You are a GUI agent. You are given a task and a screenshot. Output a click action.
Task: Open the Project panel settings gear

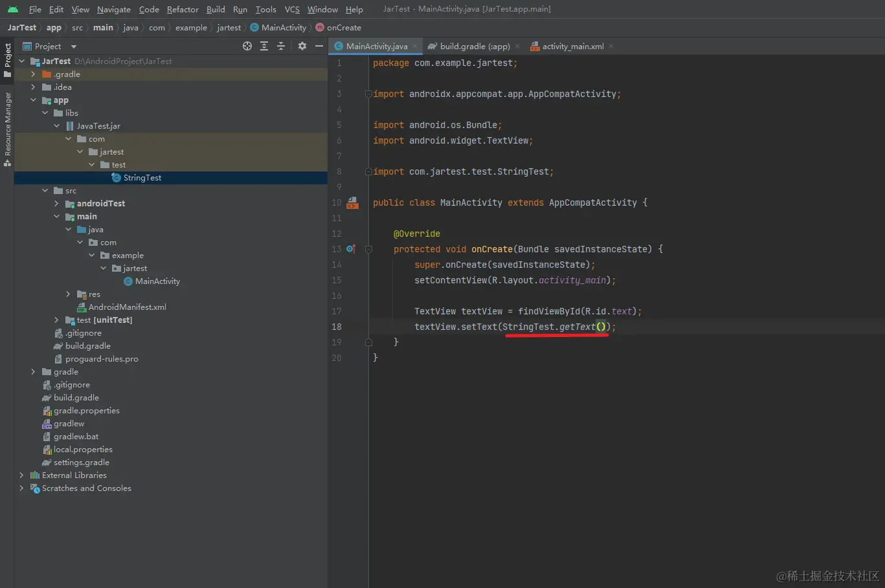(x=302, y=46)
